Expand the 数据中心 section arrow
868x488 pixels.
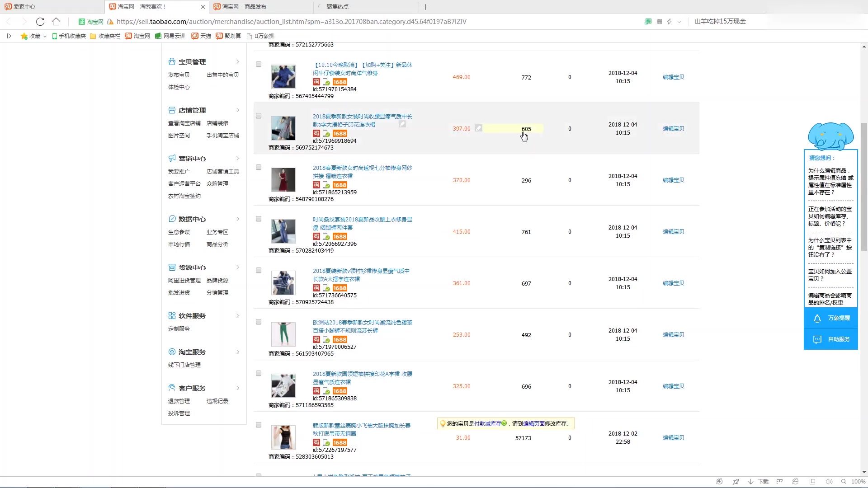click(x=238, y=219)
